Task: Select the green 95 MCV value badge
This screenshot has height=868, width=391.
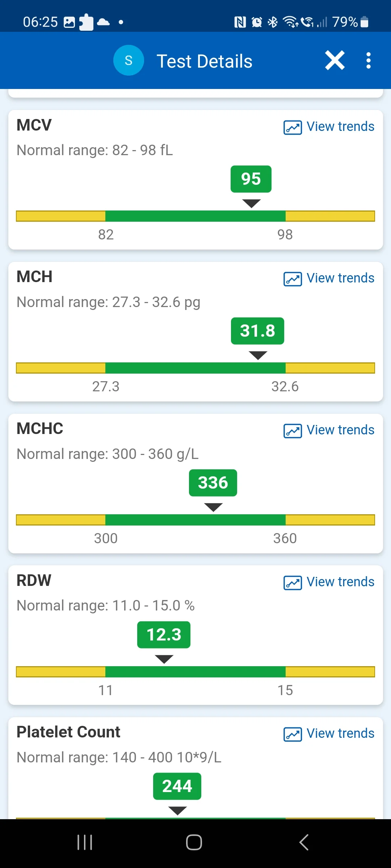Action: point(251,179)
